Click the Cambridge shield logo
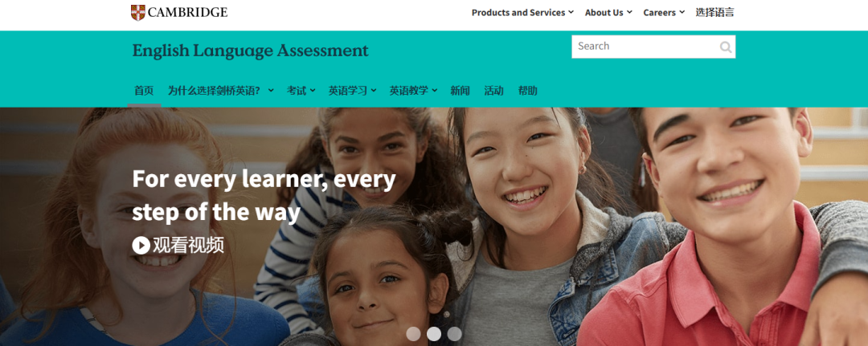The image size is (868, 346). click(138, 12)
